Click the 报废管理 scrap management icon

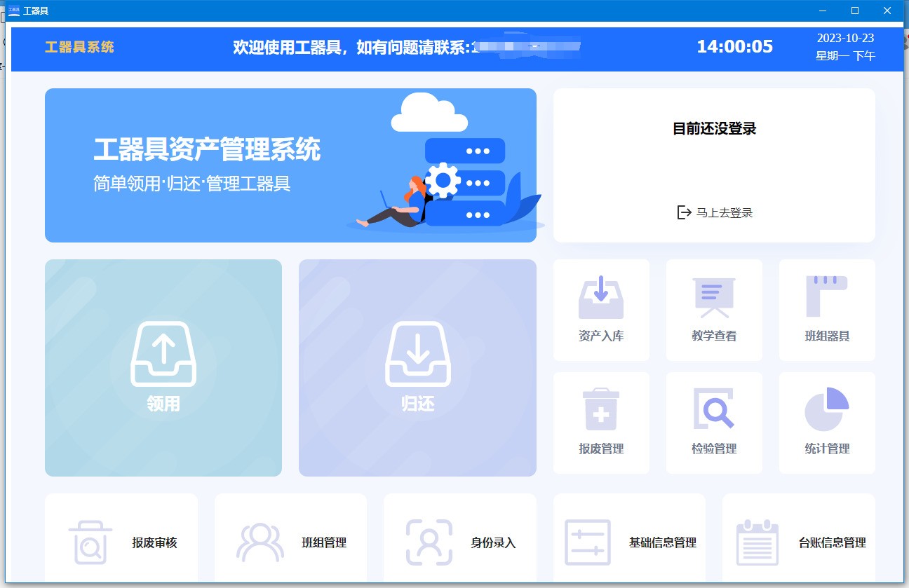click(601, 423)
